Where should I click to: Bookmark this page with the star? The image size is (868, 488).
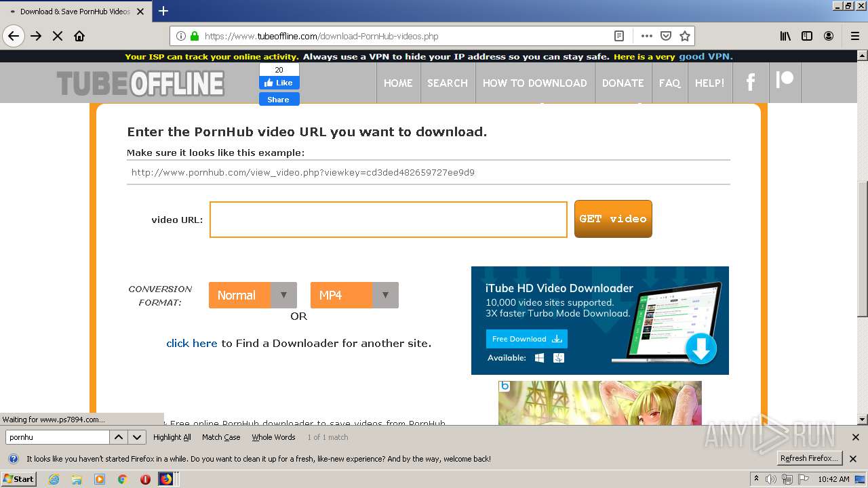tap(684, 36)
